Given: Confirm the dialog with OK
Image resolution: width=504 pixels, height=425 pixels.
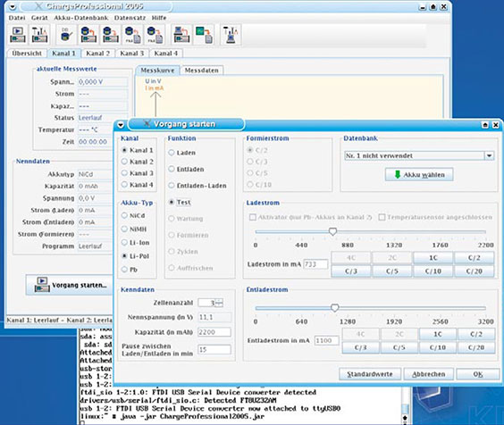Looking at the screenshot, I should [478, 374].
